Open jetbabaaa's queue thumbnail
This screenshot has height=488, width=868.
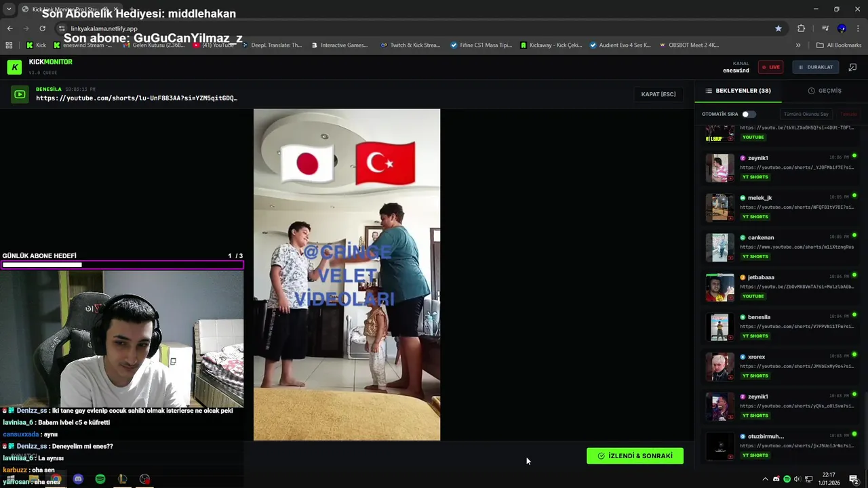[719, 287]
